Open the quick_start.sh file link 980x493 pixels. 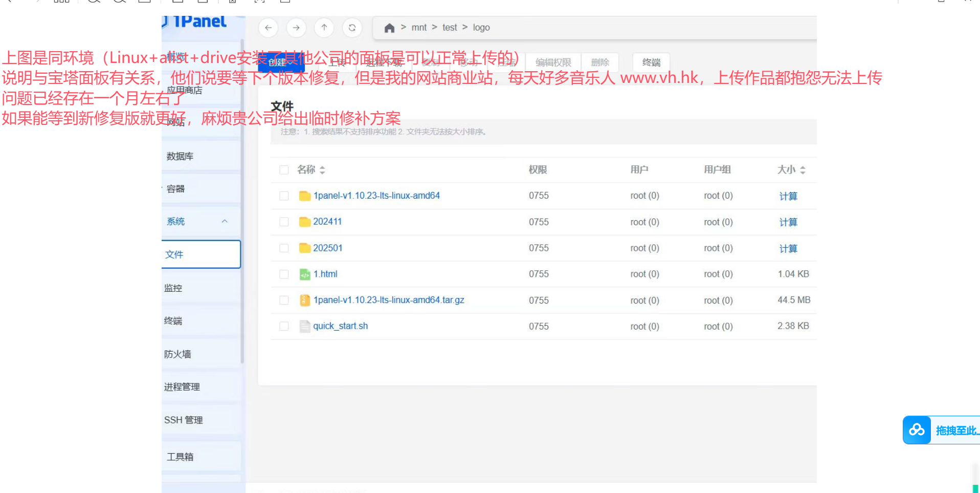[340, 326]
